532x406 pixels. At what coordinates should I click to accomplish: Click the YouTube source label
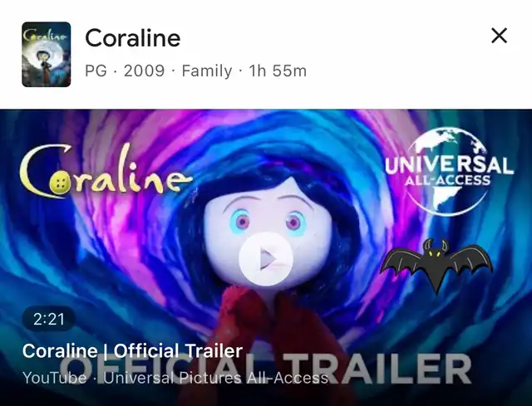[54, 378]
